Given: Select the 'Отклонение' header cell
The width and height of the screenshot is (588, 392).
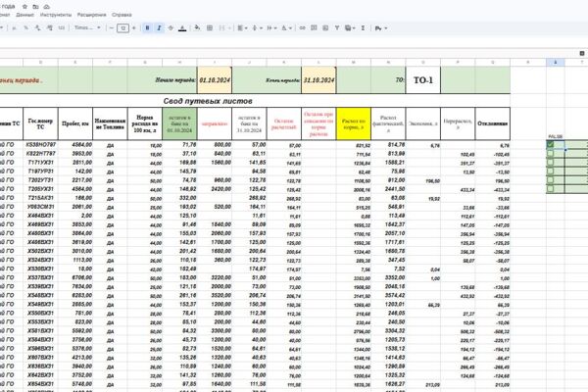Looking at the screenshot, I should tap(493, 123).
